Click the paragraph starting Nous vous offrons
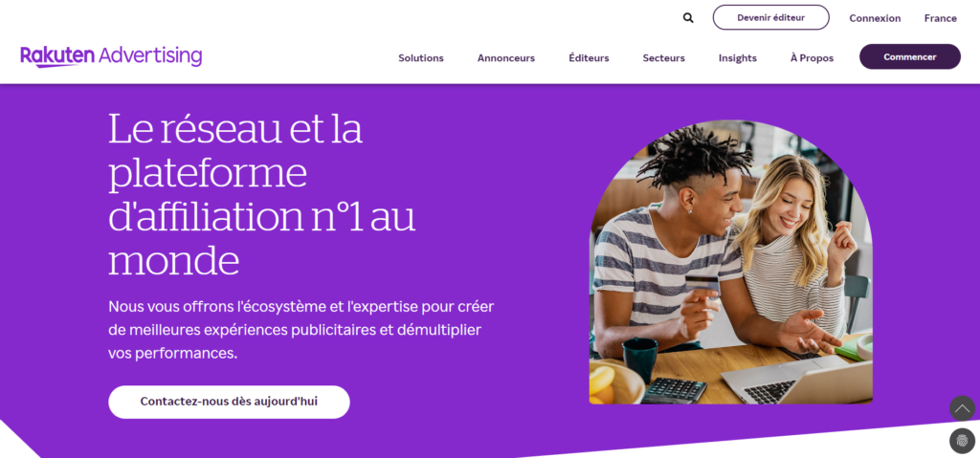 click(301, 330)
